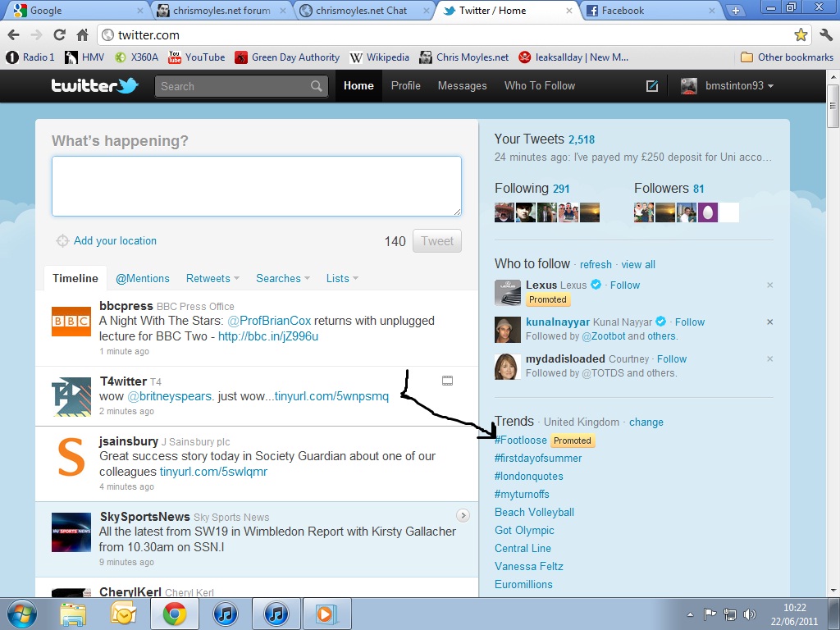Open the YouTube bookmark

196,57
